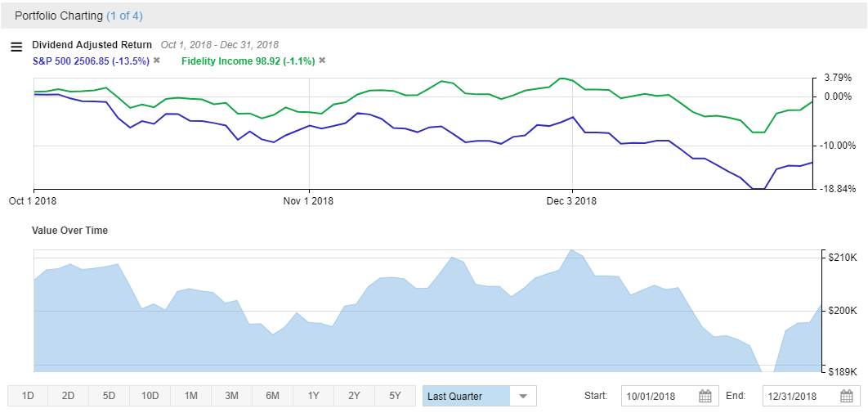
Task: Show the 3M time range
Action: (x=232, y=396)
